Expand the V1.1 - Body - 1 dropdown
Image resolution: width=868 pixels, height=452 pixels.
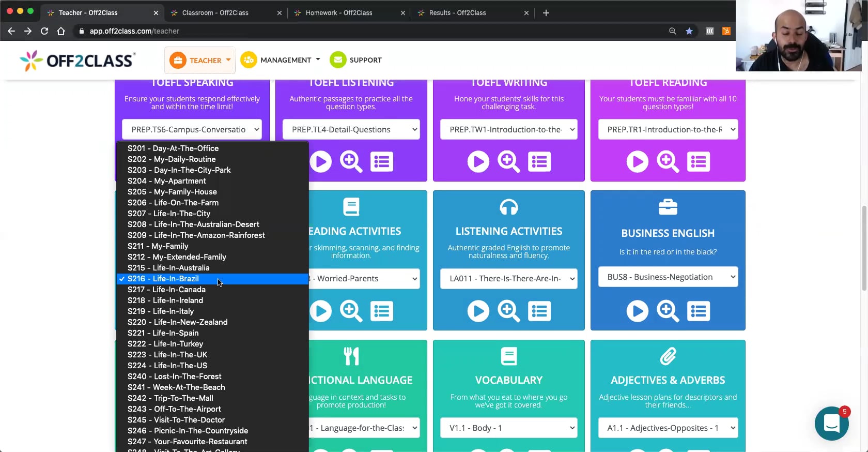[x=508, y=428]
